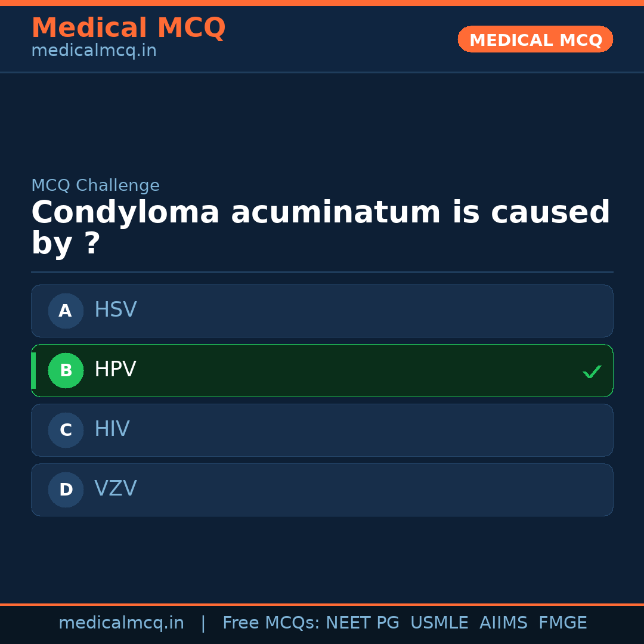
Task: Open the medicalmcq.in link under header title
Action: (x=94, y=51)
